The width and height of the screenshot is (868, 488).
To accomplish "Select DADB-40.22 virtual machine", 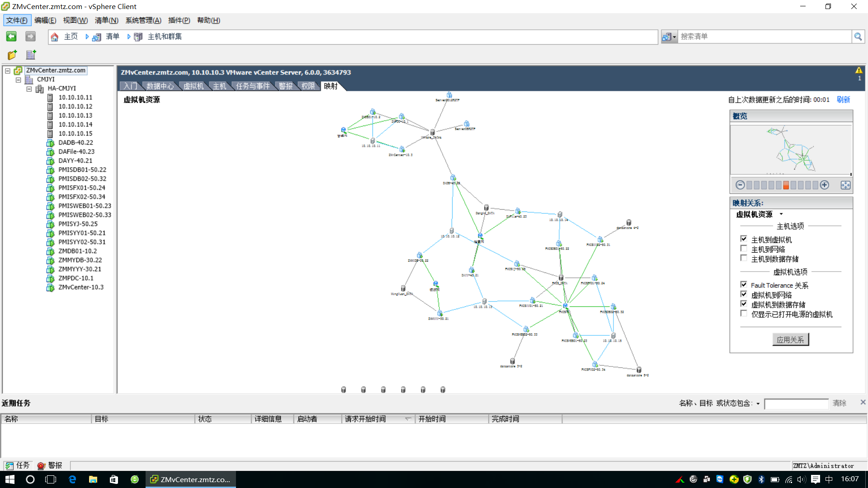I will pyautogui.click(x=75, y=142).
